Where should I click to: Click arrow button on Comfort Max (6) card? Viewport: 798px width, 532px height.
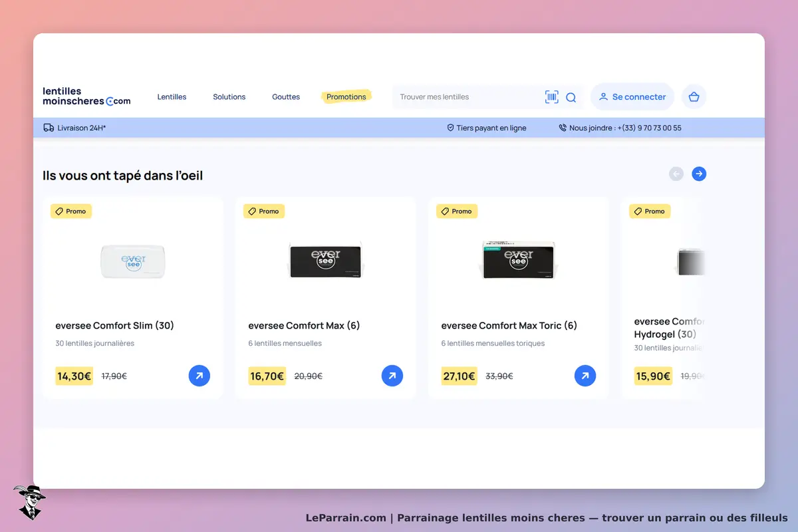point(392,376)
